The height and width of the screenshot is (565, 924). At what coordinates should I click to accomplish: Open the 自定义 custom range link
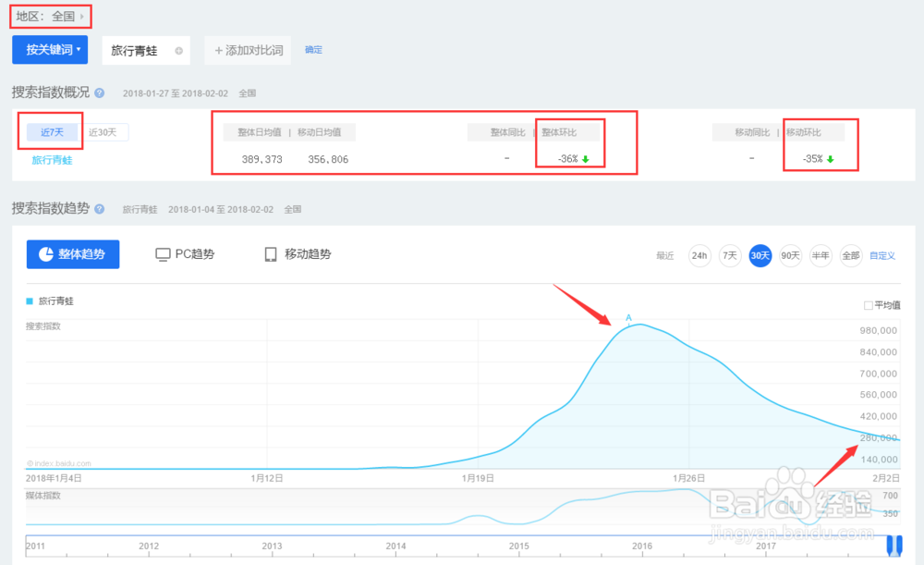[x=882, y=255]
